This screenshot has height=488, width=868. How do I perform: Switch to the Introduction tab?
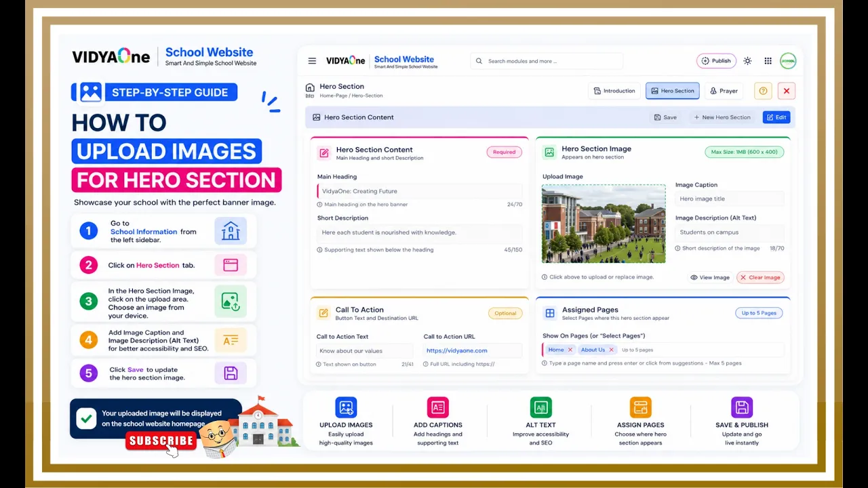tap(614, 91)
